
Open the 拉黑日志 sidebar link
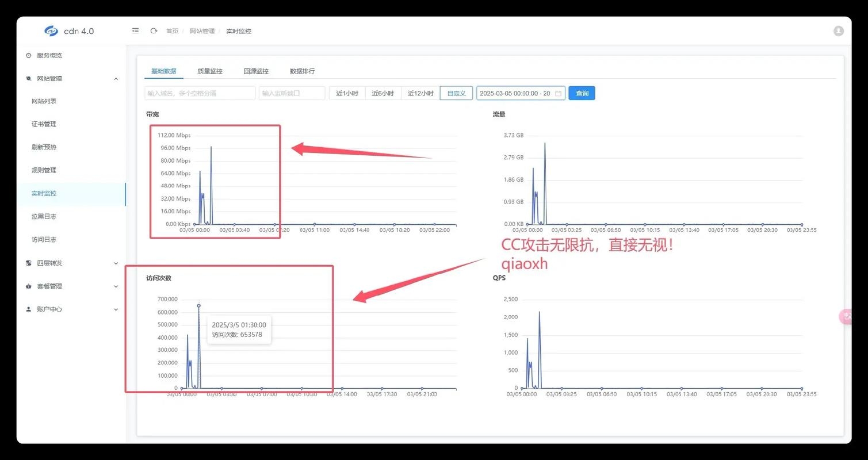click(43, 216)
